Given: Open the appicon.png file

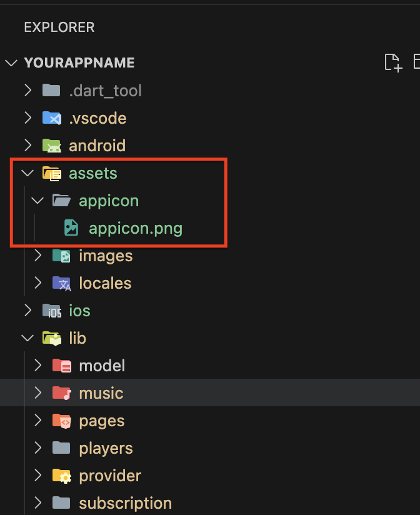Looking at the screenshot, I should click(x=135, y=228).
